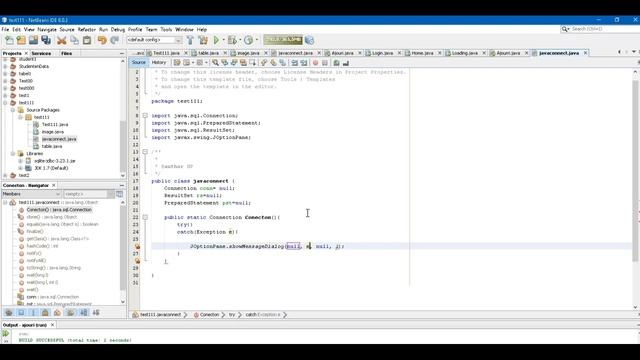640x360 pixels.
Task: Click the green Run Project icon
Action: click(x=217, y=40)
